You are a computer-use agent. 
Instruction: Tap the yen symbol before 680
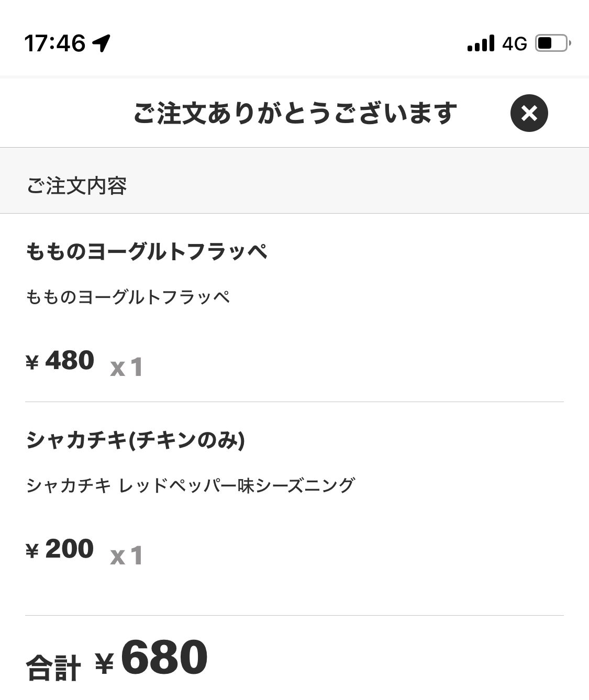pos(104,664)
